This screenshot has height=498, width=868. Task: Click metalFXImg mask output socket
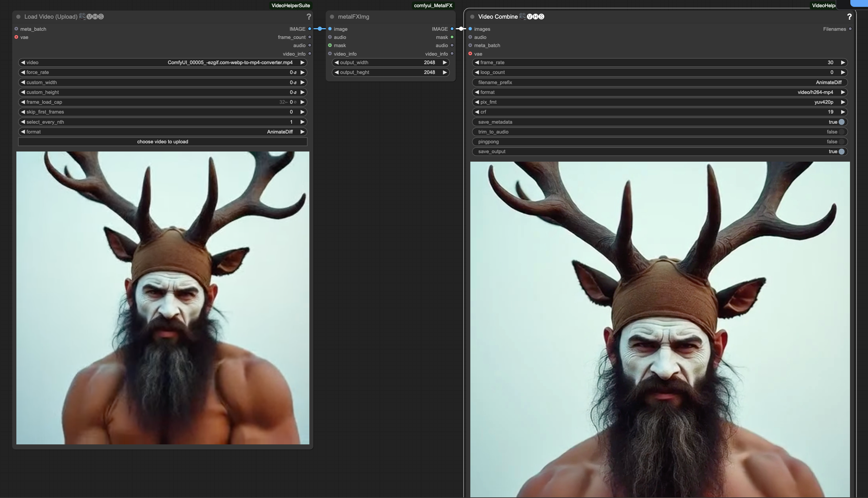452,37
